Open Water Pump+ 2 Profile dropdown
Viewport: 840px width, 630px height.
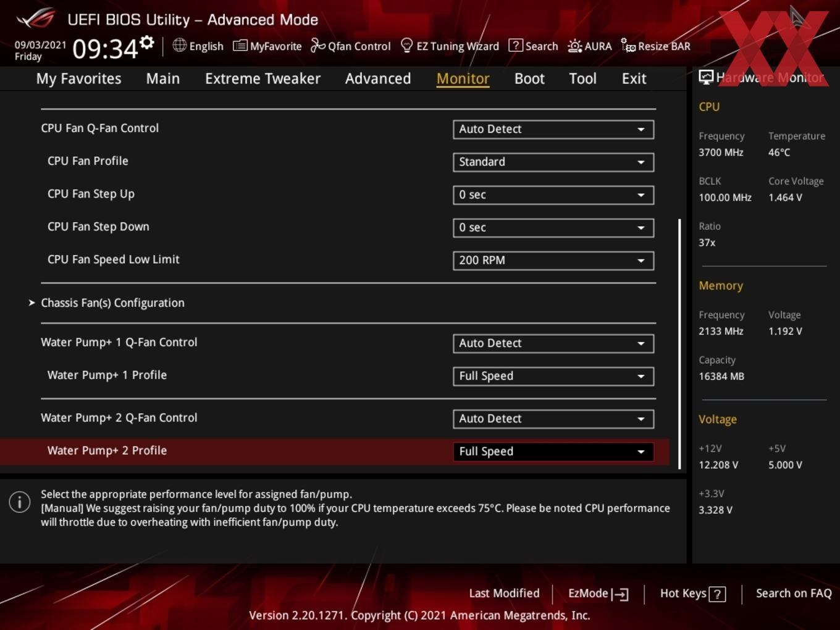(x=553, y=451)
